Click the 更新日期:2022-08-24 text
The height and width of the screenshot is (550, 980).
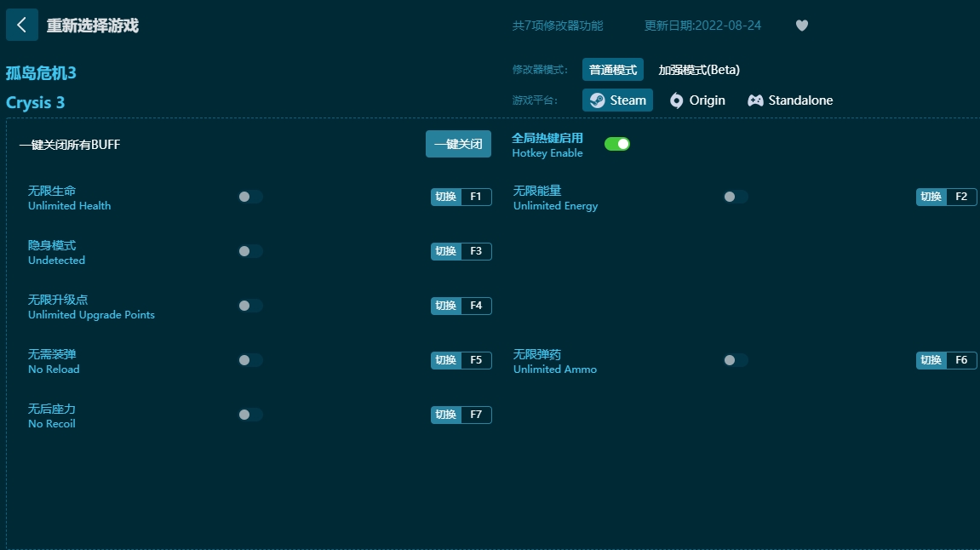(x=702, y=26)
